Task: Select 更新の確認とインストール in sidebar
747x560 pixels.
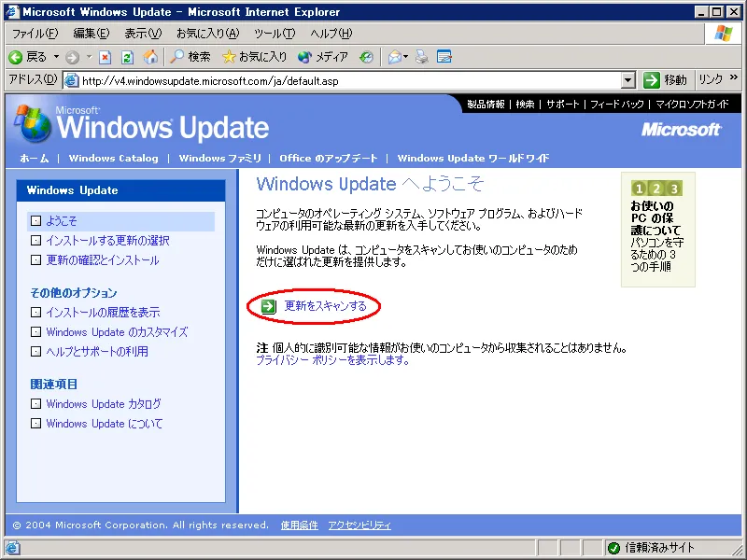Action: coord(103,260)
